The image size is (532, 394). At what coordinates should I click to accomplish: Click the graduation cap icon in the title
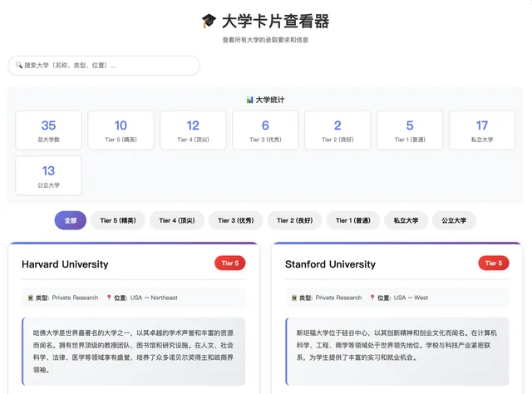(209, 21)
